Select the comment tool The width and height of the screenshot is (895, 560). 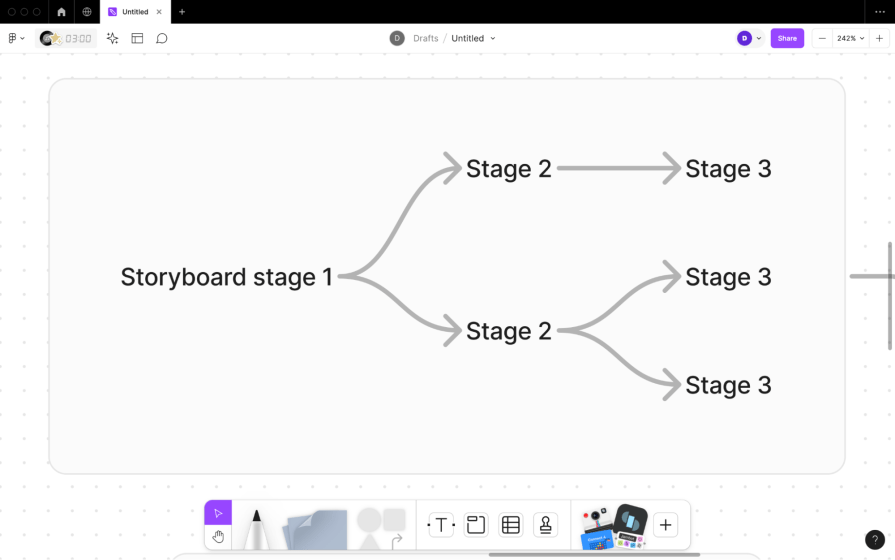click(162, 38)
